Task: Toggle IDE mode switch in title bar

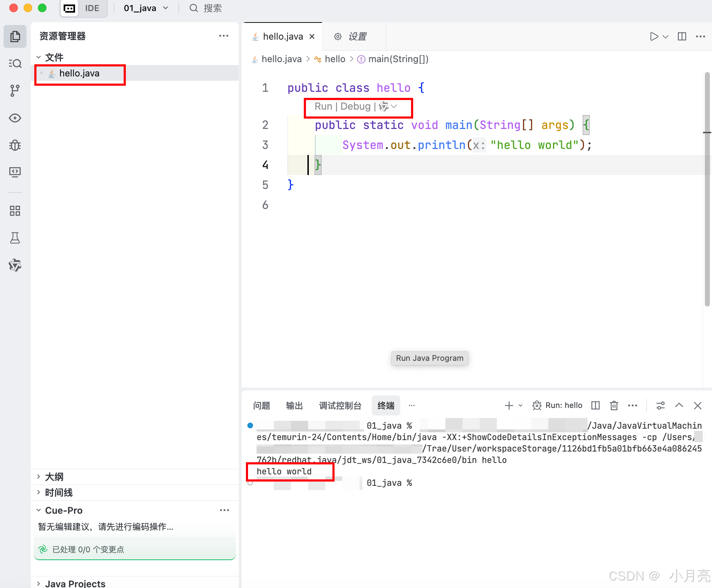Action: pos(92,8)
